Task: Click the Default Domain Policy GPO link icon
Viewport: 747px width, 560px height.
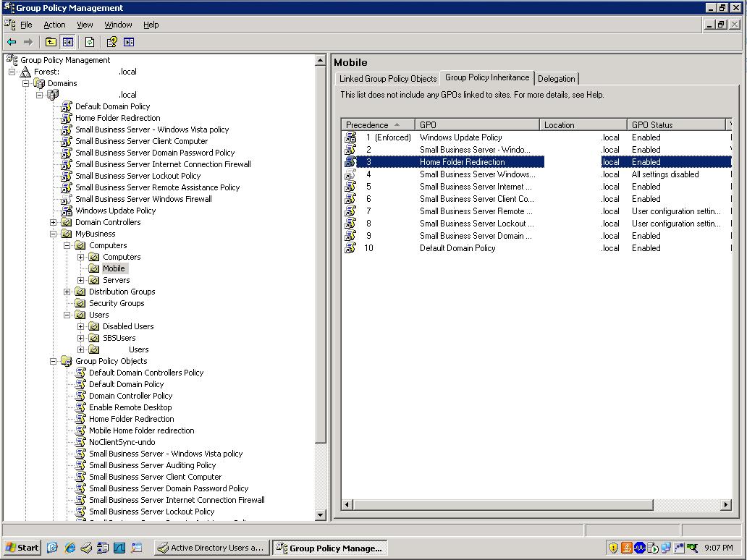Action: click(67, 106)
